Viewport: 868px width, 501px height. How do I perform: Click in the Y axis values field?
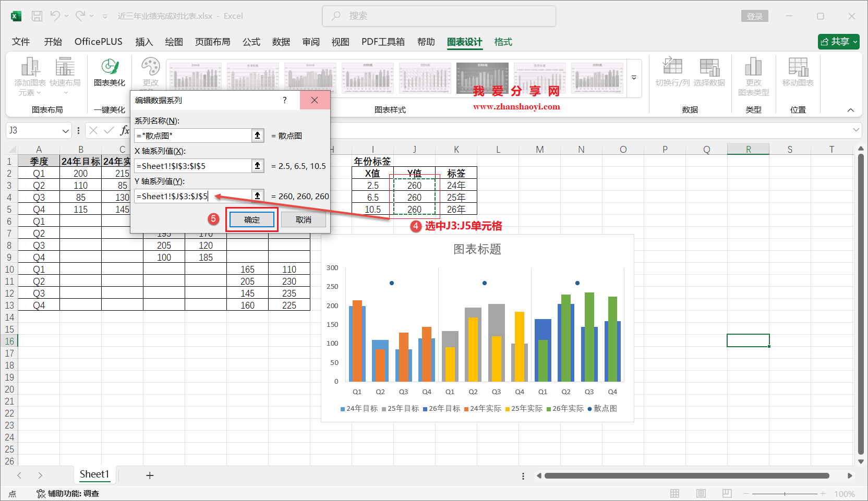click(193, 196)
